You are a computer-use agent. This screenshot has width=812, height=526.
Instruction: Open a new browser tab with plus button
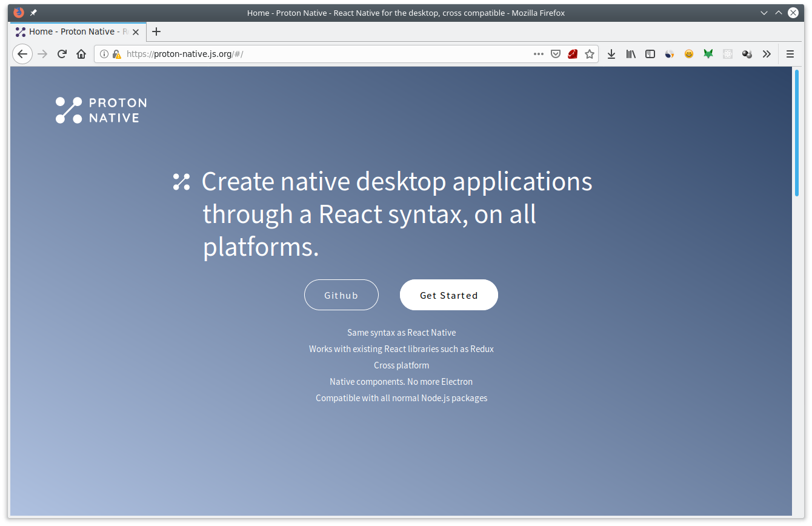coord(156,32)
